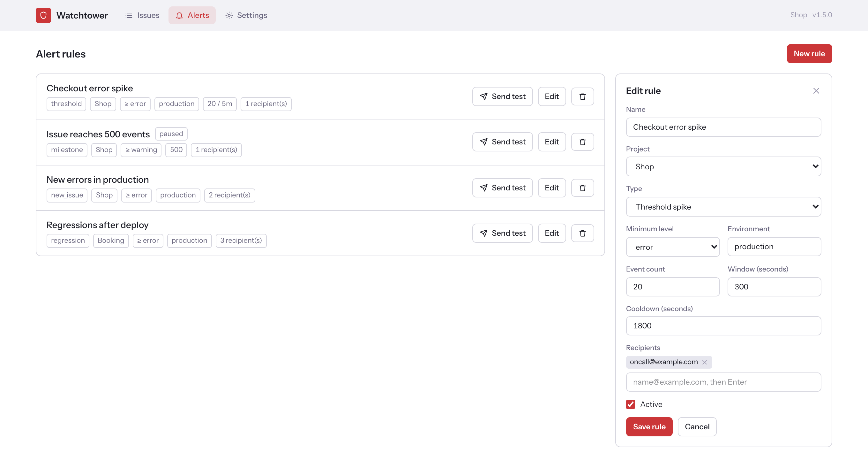Click the Watchtower shield logo
Image resolution: width=868 pixels, height=460 pixels.
click(x=43, y=15)
